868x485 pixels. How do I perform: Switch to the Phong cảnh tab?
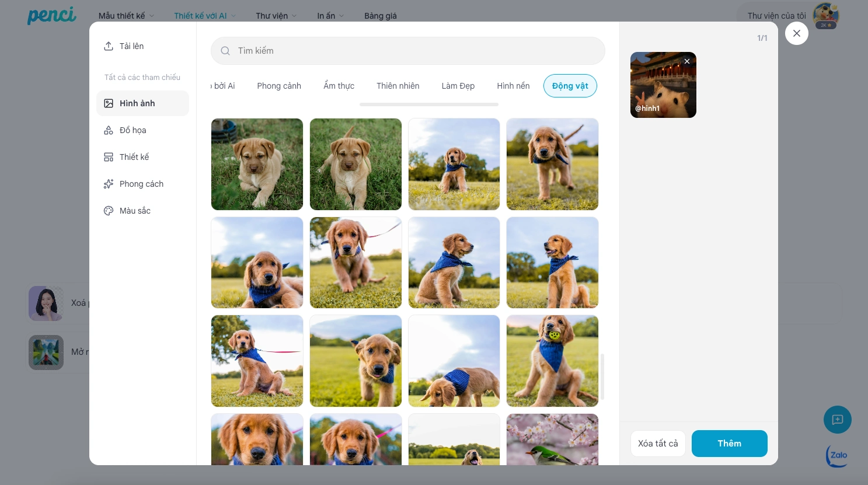[x=279, y=86]
